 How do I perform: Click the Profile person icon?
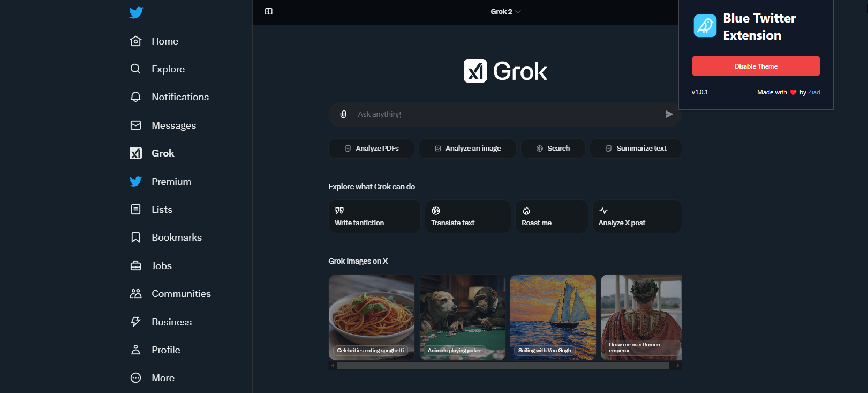pos(136,350)
